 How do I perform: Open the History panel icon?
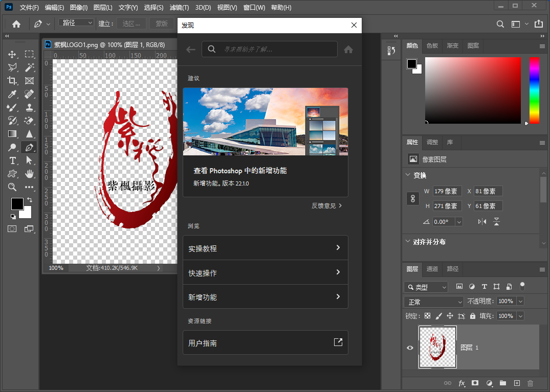pyautogui.click(x=391, y=51)
